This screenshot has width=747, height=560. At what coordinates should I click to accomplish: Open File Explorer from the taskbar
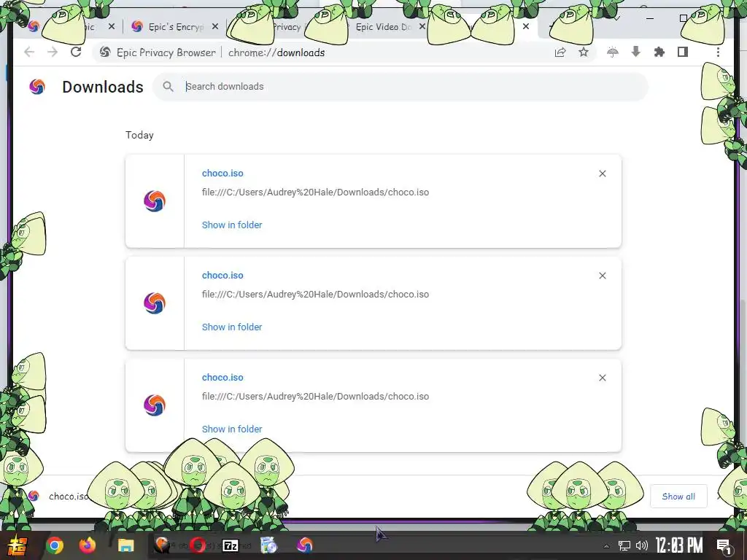click(x=125, y=545)
